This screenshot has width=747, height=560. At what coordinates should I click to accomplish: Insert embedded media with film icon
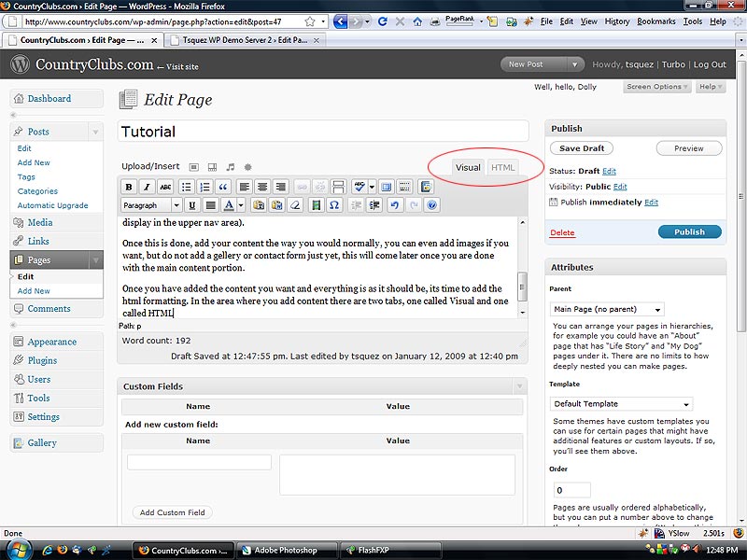tap(316, 205)
